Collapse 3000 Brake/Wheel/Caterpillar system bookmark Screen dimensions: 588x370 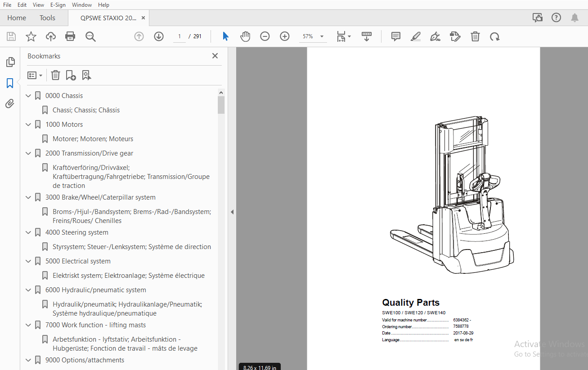coord(28,197)
